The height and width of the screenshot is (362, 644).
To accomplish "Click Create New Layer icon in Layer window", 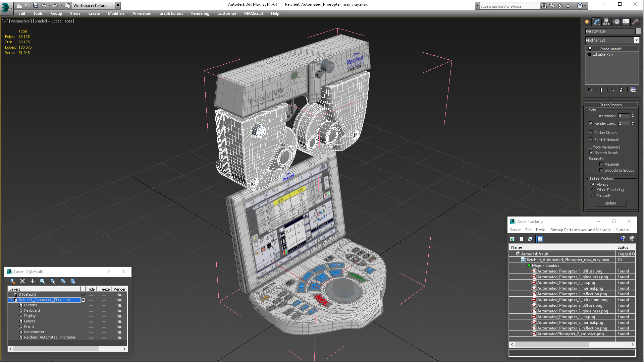I will (x=12, y=281).
